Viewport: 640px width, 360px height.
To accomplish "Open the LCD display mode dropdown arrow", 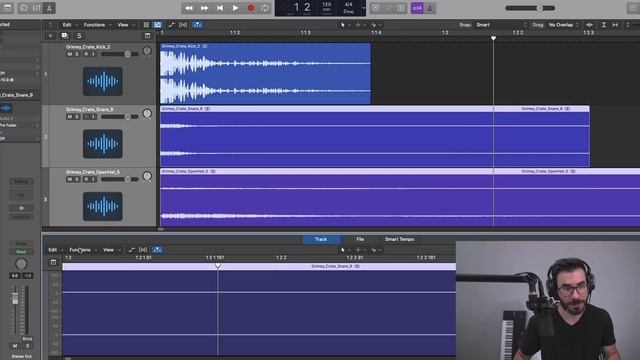I will tap(363, 8).
